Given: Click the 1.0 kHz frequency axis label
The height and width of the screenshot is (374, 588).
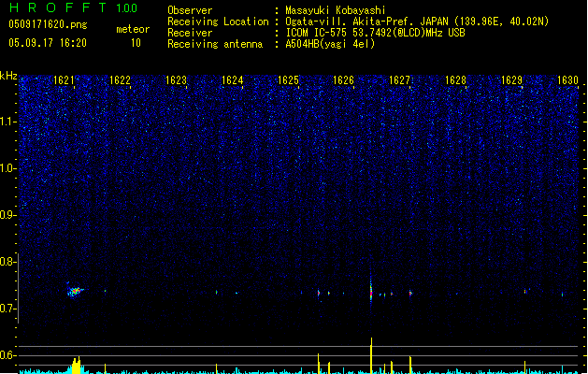Looking at the screenshot, I should [8, 168].
